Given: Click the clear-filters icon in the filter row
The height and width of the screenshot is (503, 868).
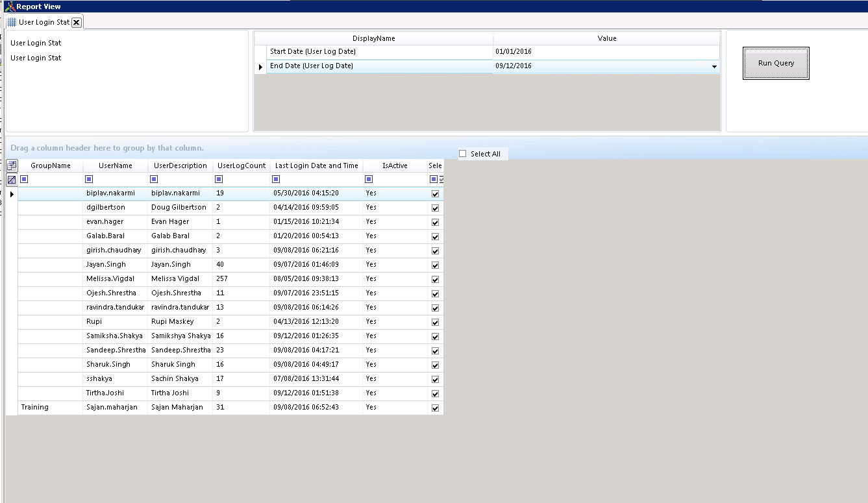Looking at the screenshot, I should [x=12, y=180].
